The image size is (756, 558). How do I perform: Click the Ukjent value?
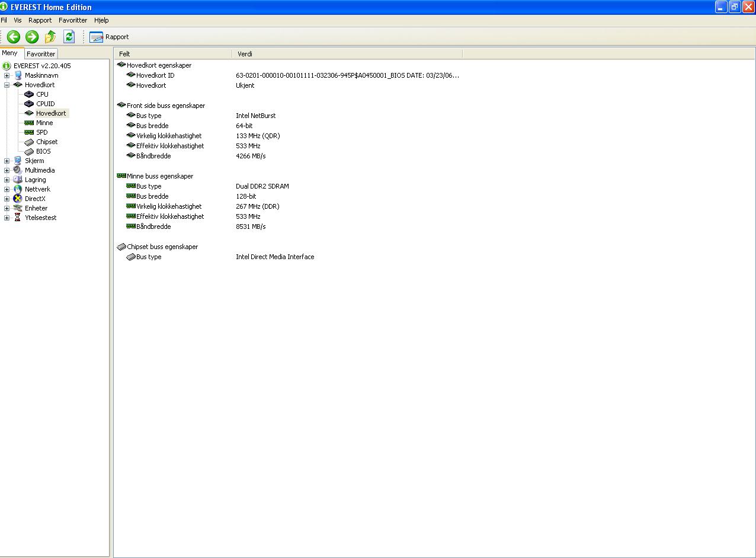245,85
